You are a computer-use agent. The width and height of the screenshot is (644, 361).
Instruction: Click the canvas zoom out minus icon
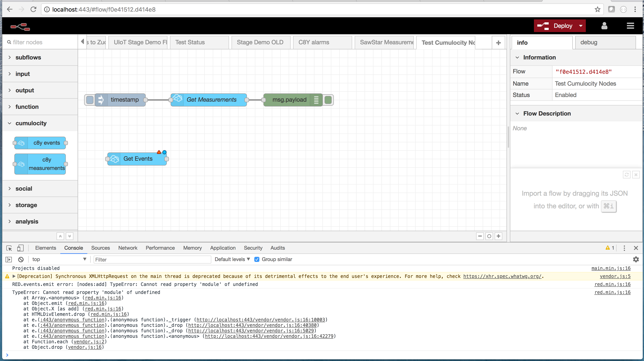pos(480,236)
